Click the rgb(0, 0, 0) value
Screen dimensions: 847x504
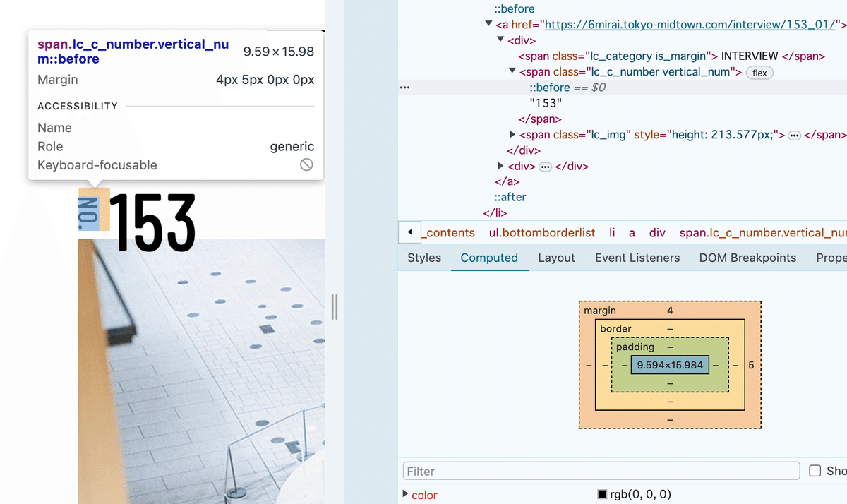coord(641,495)
